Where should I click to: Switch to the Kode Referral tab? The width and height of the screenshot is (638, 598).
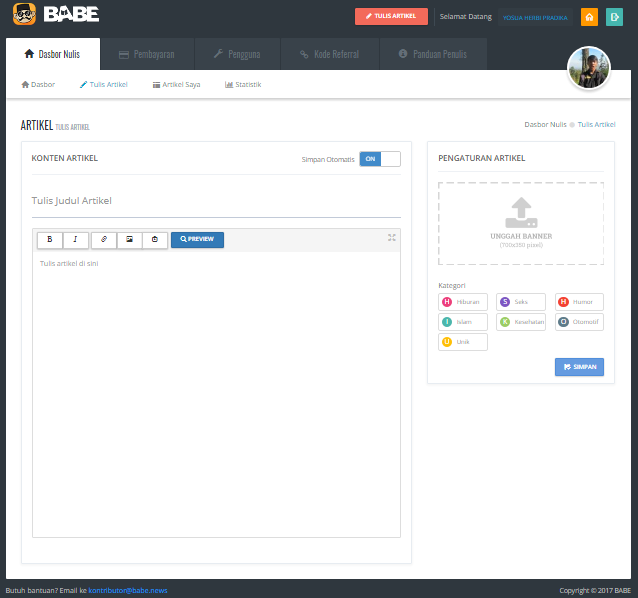(x=330, y=54)
